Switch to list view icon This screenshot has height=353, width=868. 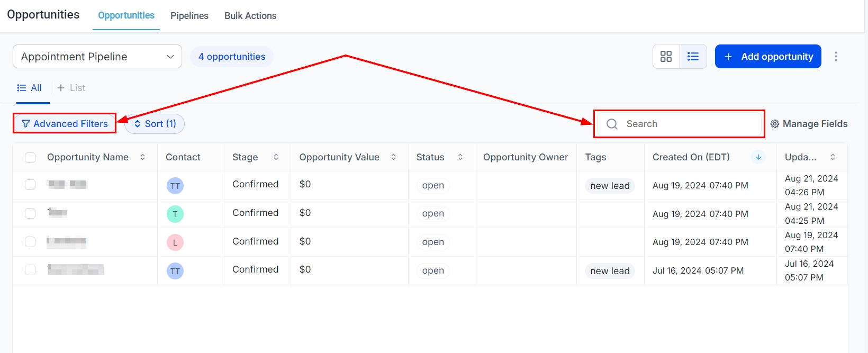[x=693, y=57]
